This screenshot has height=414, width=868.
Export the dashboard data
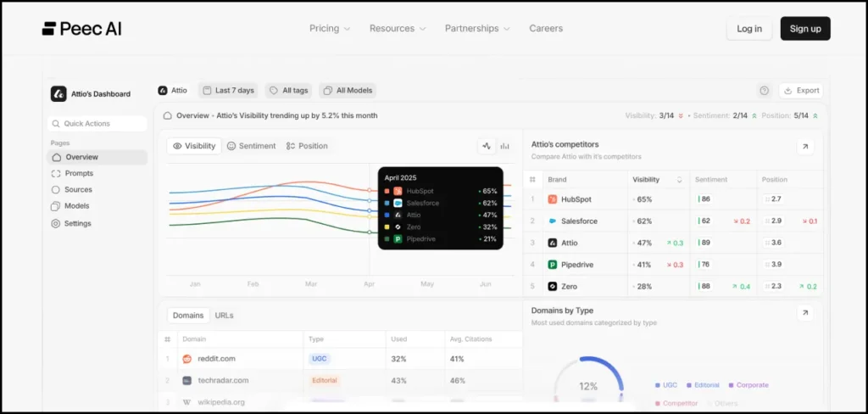801,90
